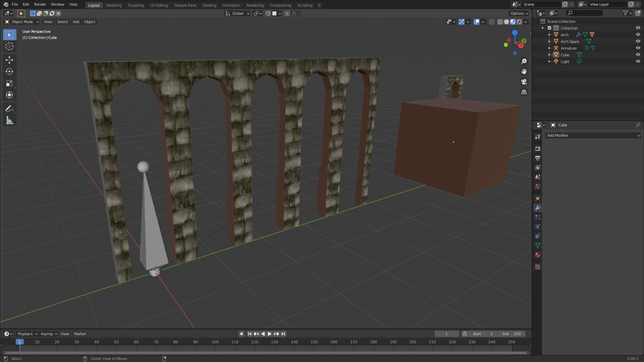Open the Render menu
This screenshot has width=644, height=362.
(x=40, y=4)
